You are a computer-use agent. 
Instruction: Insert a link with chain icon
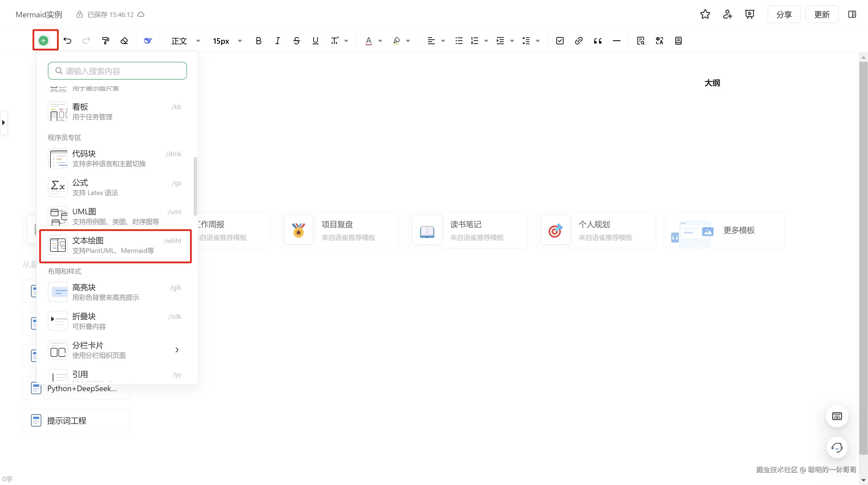point(579,41)
